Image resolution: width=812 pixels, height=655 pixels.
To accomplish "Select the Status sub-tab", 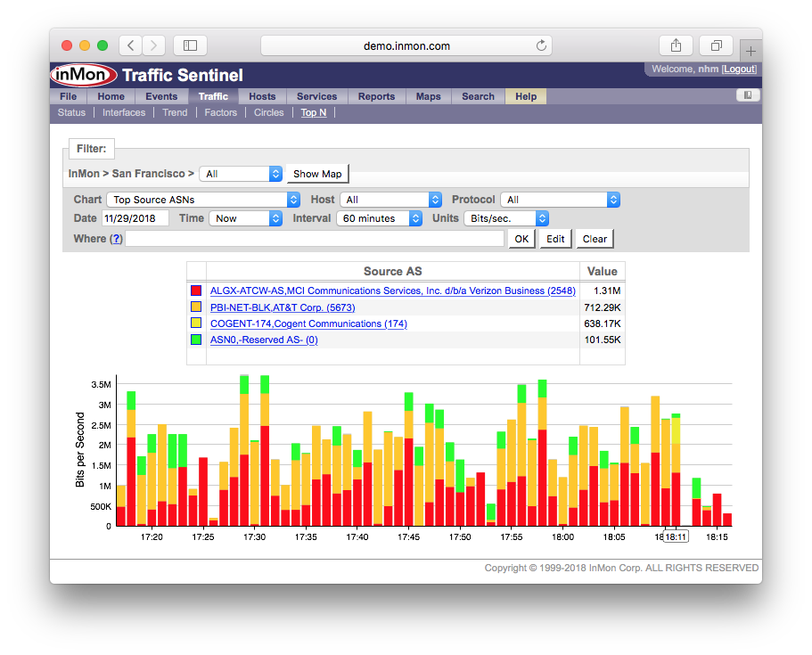I will point(71,112).
